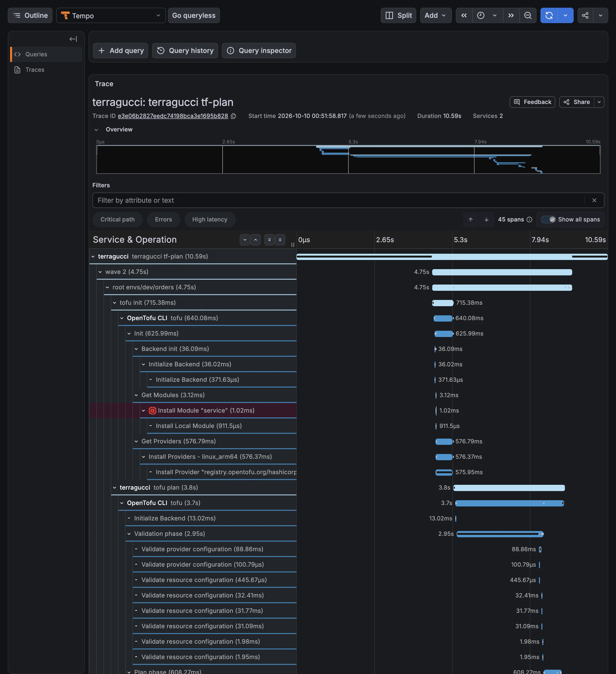Select Traces in the left sidebar
Screen dimensions: 616x674
[x=46, y=70]
